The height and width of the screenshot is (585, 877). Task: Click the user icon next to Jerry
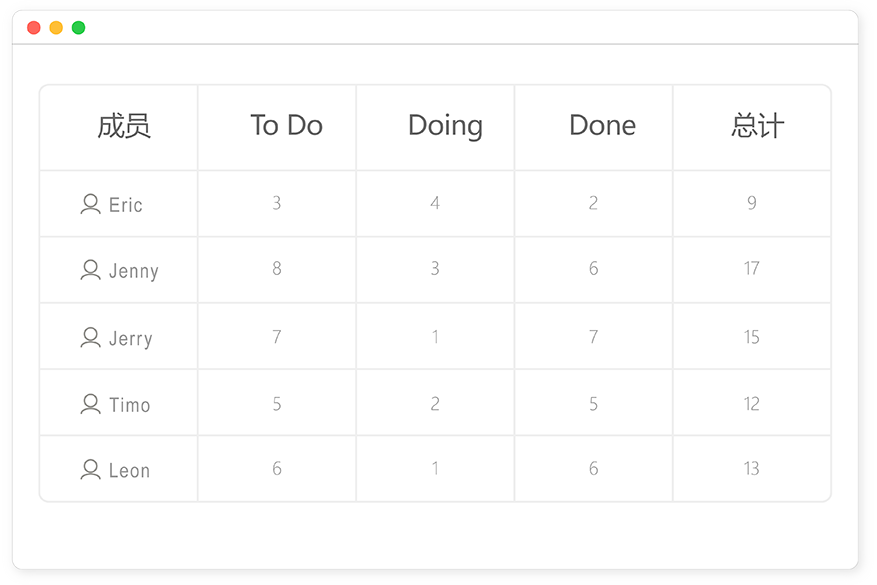click(x=91, y=337)
